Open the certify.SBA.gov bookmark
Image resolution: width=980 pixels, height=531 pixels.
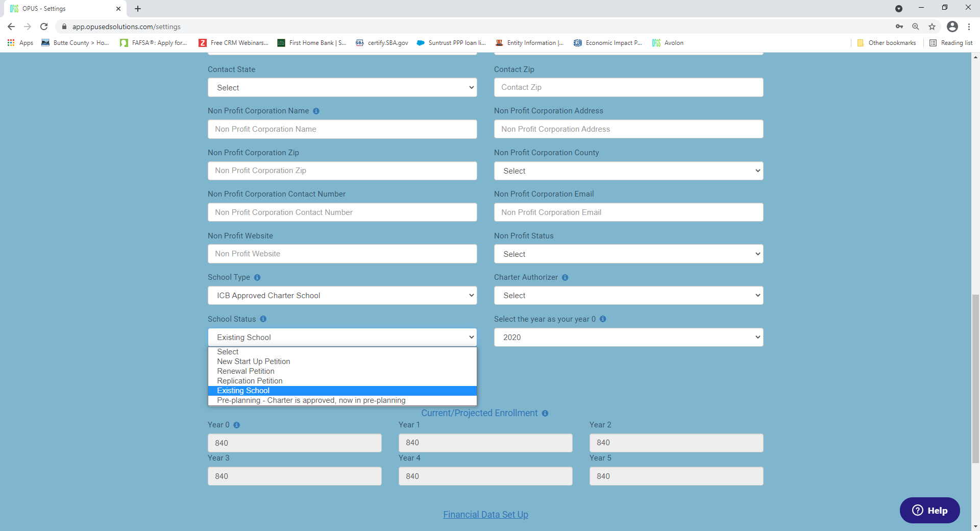click(382, 43)
